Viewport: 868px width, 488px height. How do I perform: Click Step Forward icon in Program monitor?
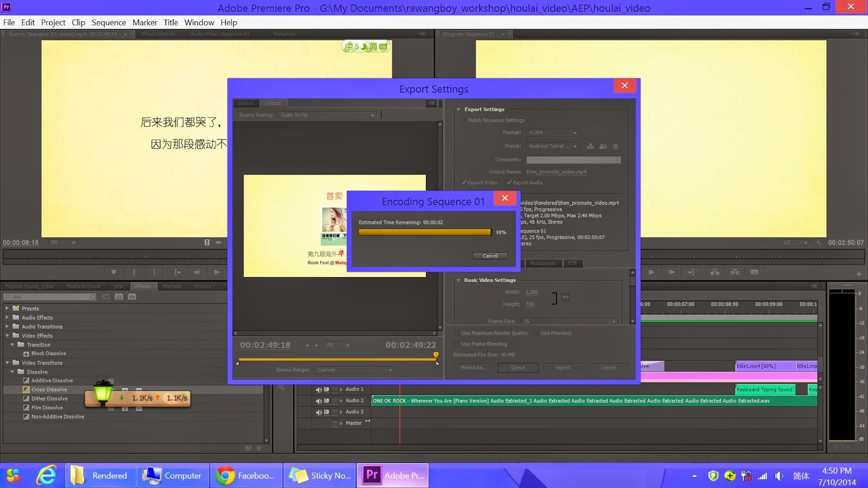672,272
